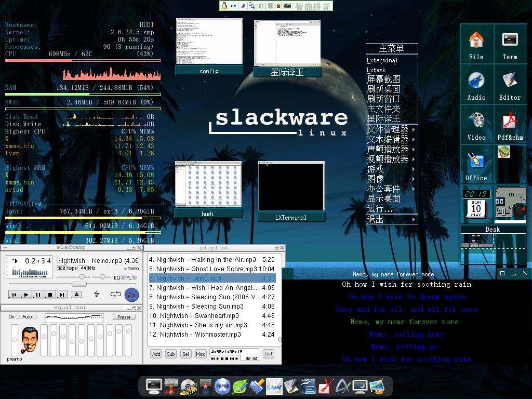Click the lightning bolt shuffle icon in slackamp

point(97,294)
